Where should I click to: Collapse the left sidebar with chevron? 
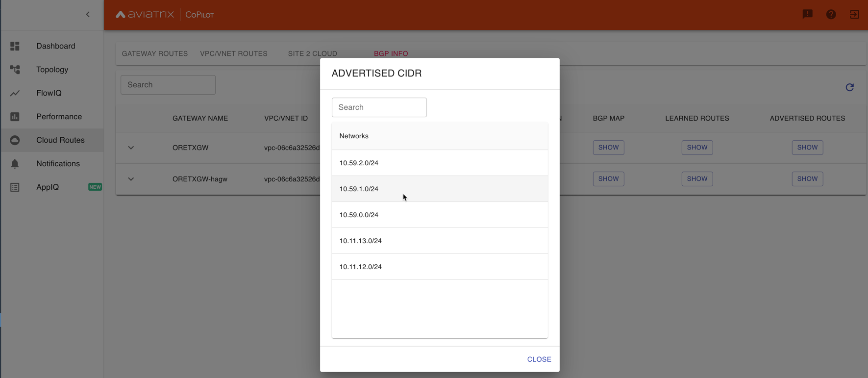(x=88, y=15)
